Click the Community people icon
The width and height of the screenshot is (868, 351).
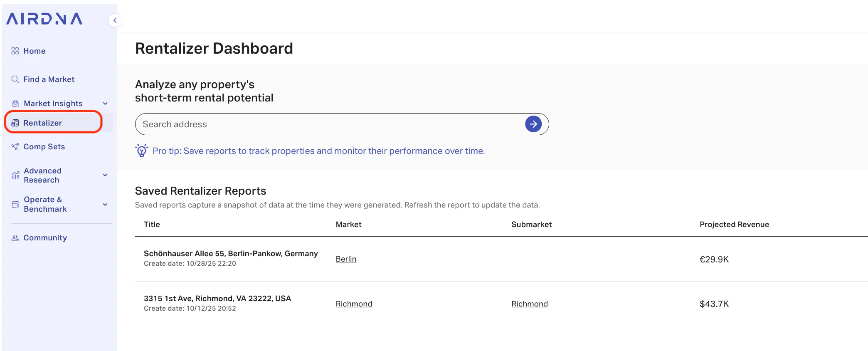tap(15, 238)
